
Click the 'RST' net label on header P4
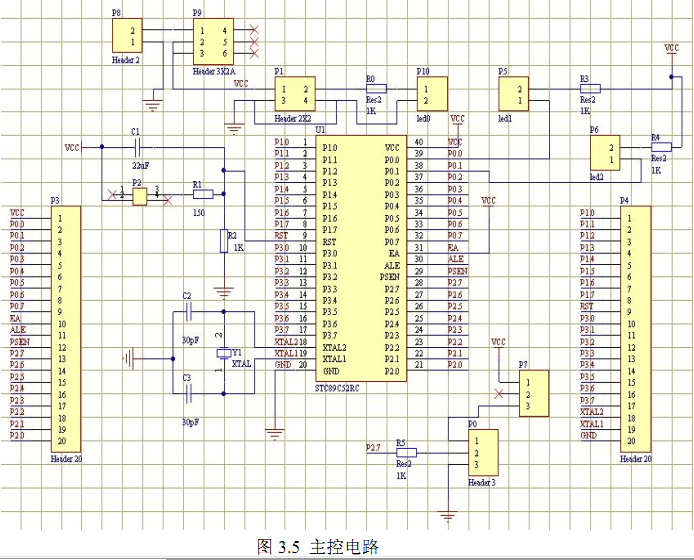click(587, 306)
